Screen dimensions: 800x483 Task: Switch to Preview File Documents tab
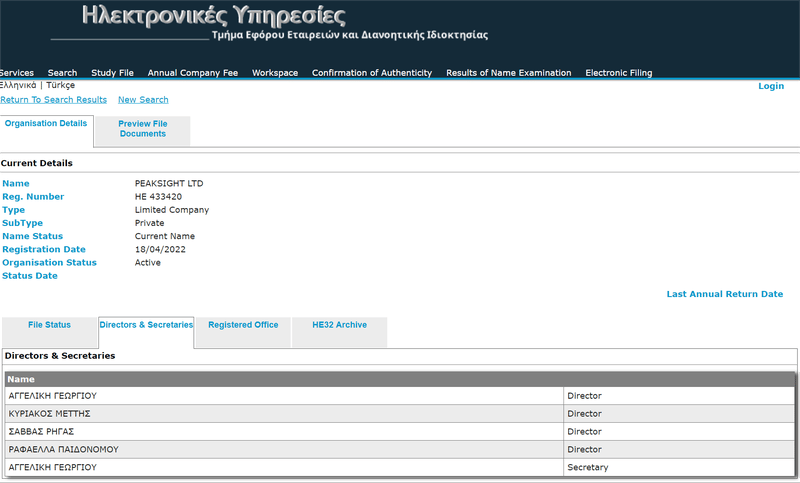click(x=143, y=129)
